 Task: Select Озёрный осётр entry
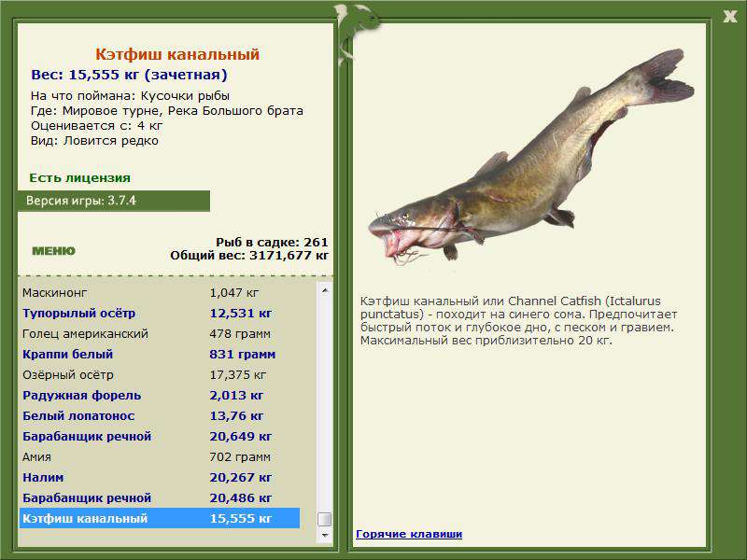click(x=160, y=375)
